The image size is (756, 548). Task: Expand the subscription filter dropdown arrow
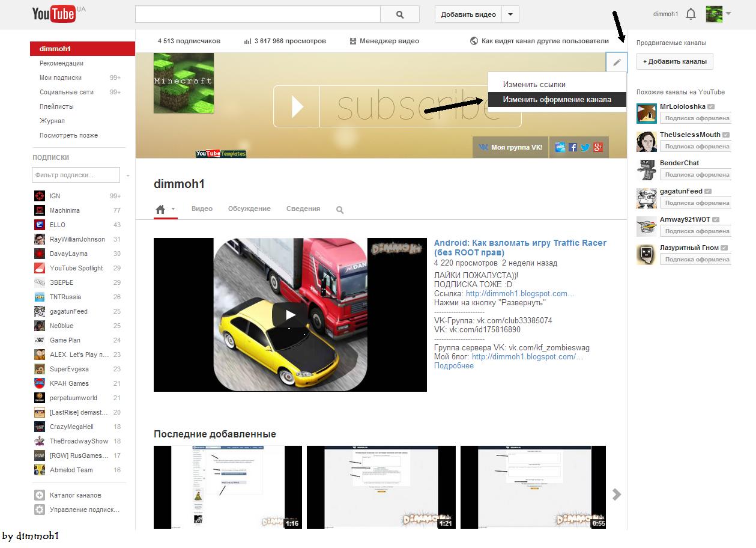127,175
